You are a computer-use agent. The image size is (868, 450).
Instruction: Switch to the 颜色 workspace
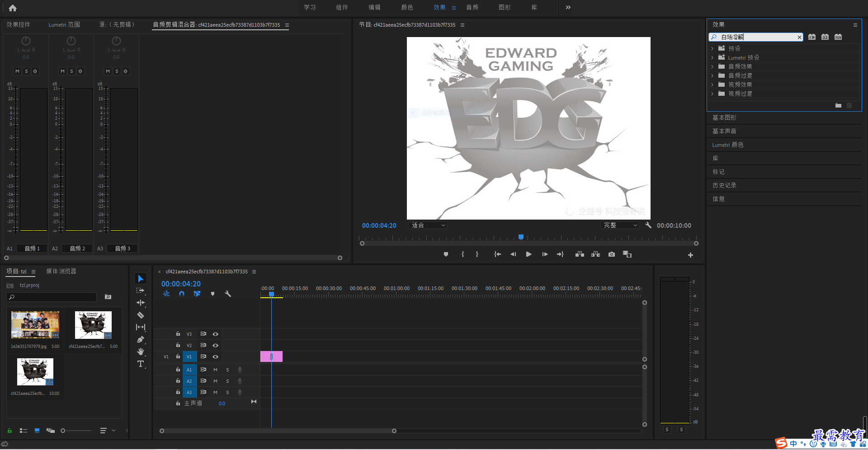407,7
